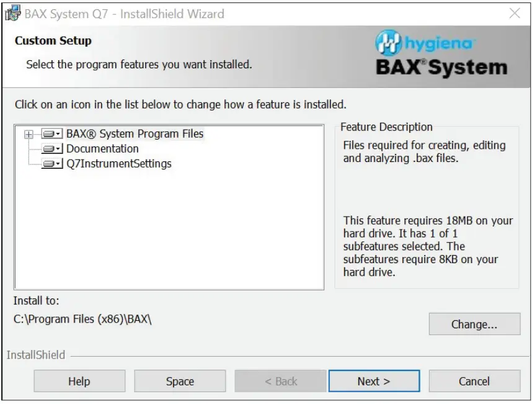This screenshot has width=532, height=404.
Task: Click Next to continue the installation
Action: (x=374, y=381)
